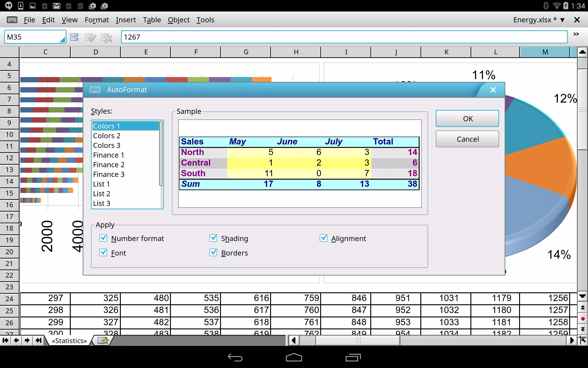Confirm AutoFormat with OK button

point(467,118)
